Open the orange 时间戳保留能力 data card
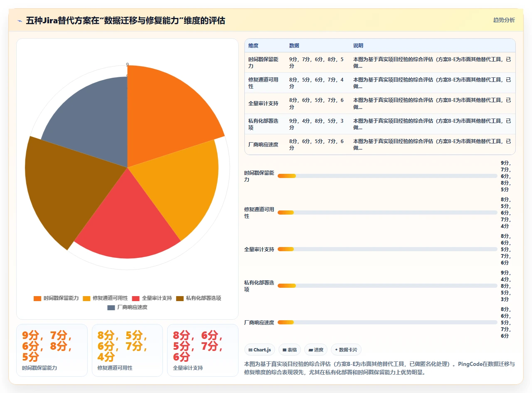532x393 pixels. [52, 350]
